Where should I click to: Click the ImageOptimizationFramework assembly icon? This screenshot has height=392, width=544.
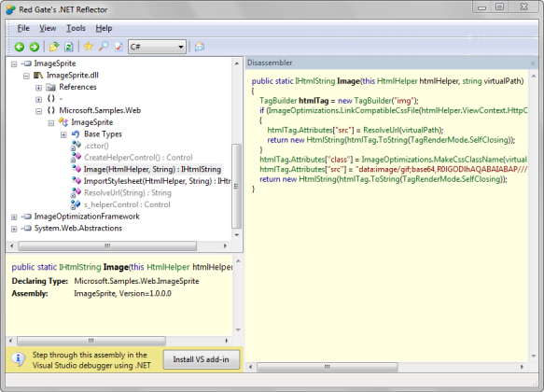point(26,217)
